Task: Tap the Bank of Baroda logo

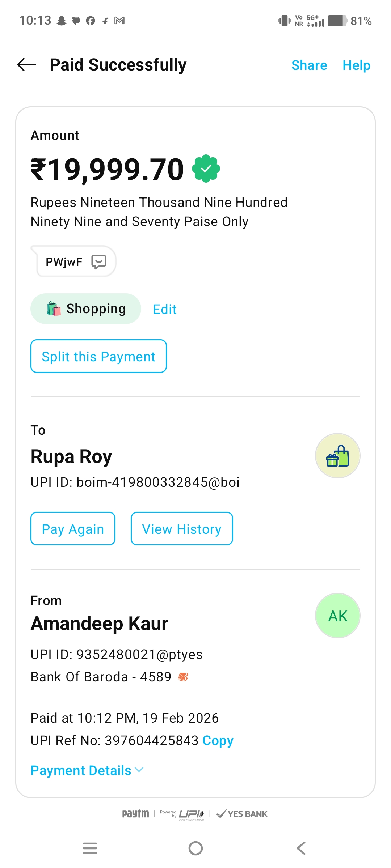Action: click(x=183, y=677)
